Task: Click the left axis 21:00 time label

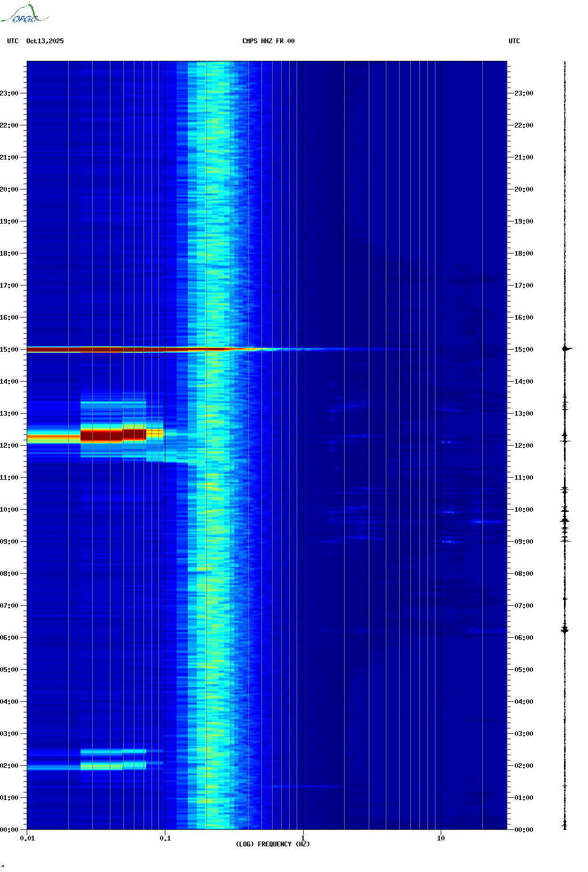Action: click(9, 157)
